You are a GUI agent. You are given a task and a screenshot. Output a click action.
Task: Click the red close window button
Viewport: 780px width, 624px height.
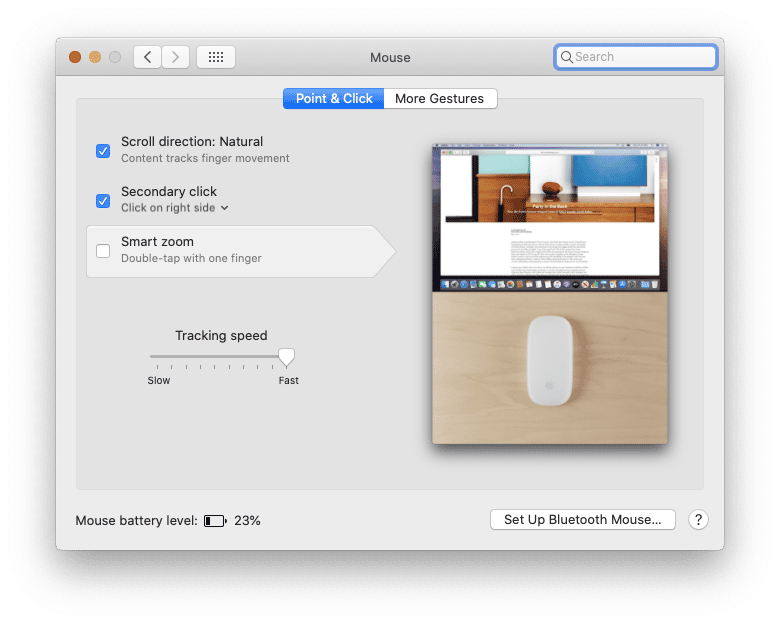click(x=75, y=57)
